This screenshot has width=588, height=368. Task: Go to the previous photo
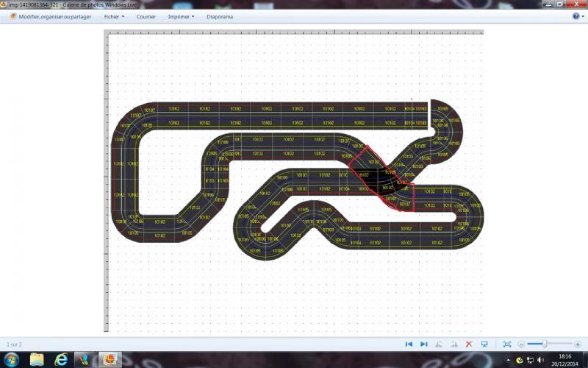pos(409,344)
